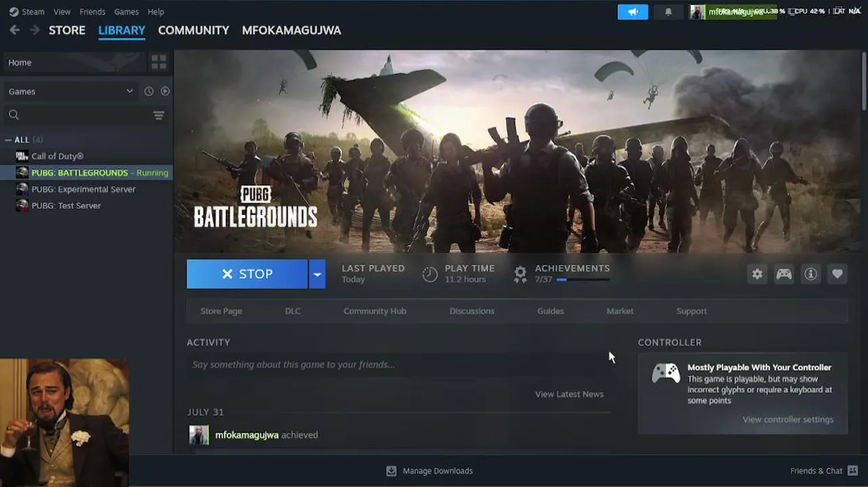Switch to the LIBRARY tab
868x487 pixels.
(122, 30)
